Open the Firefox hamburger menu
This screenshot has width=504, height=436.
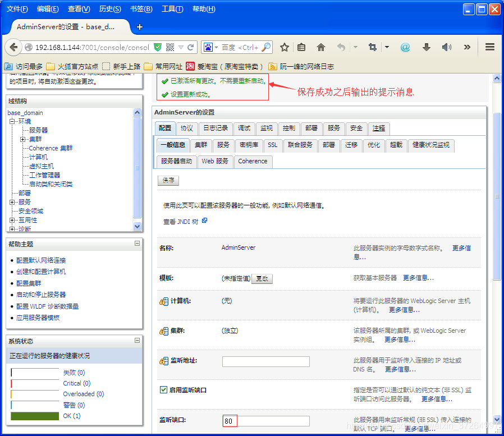[x=490, y=47]
